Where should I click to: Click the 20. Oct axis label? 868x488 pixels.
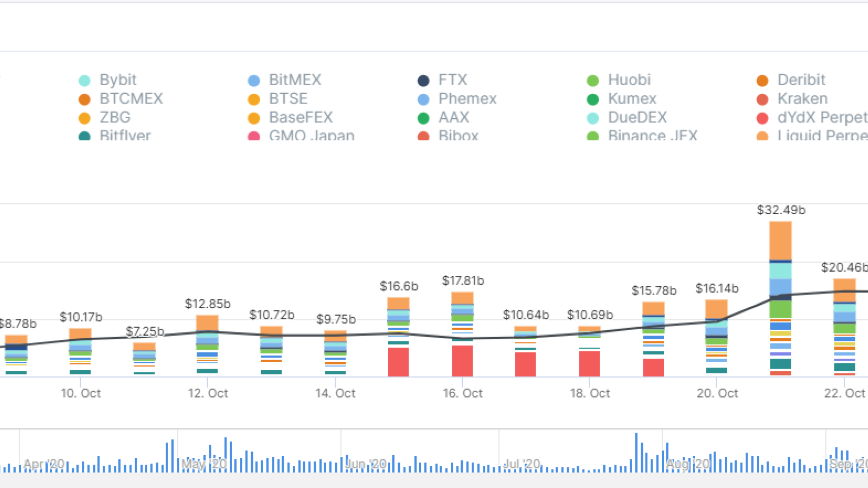[x=717, y=393]
